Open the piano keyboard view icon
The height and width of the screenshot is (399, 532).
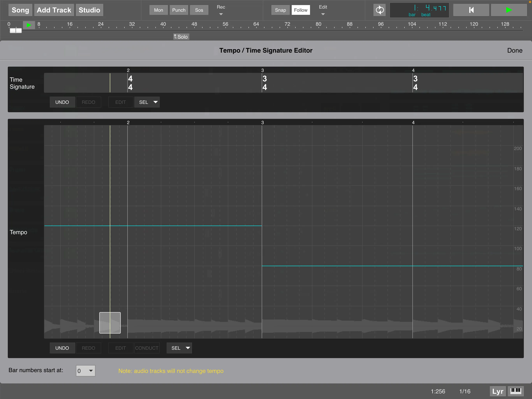[515, 391]
